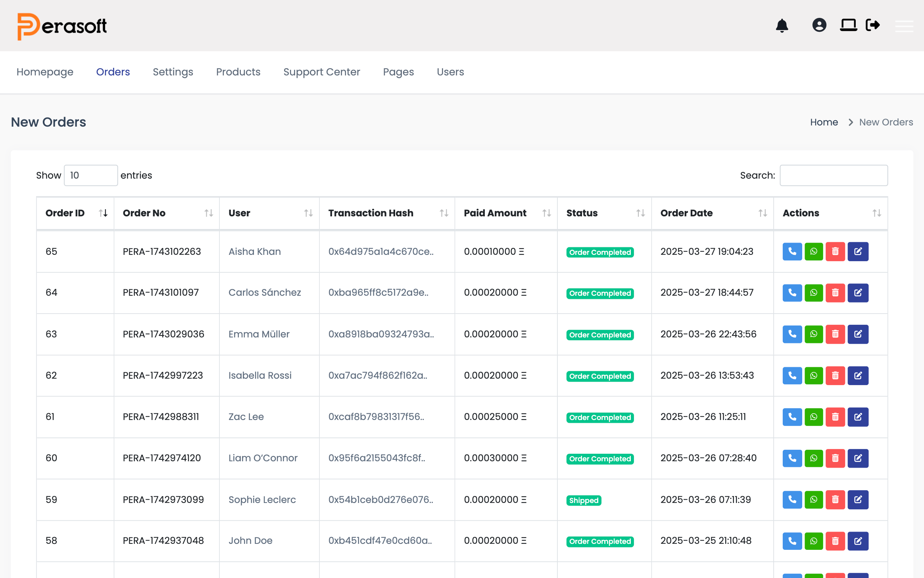Sort table by Paid Amount
Image resolution: width=924 pixels, height=578 pixels.
point(506,213)
